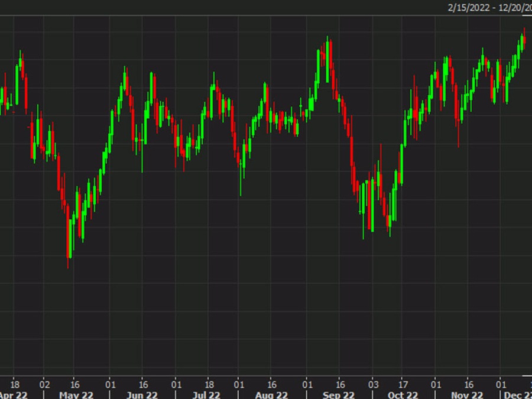
Task: Select the Nov 22 month axis label
Action: [x=467, y=394]
